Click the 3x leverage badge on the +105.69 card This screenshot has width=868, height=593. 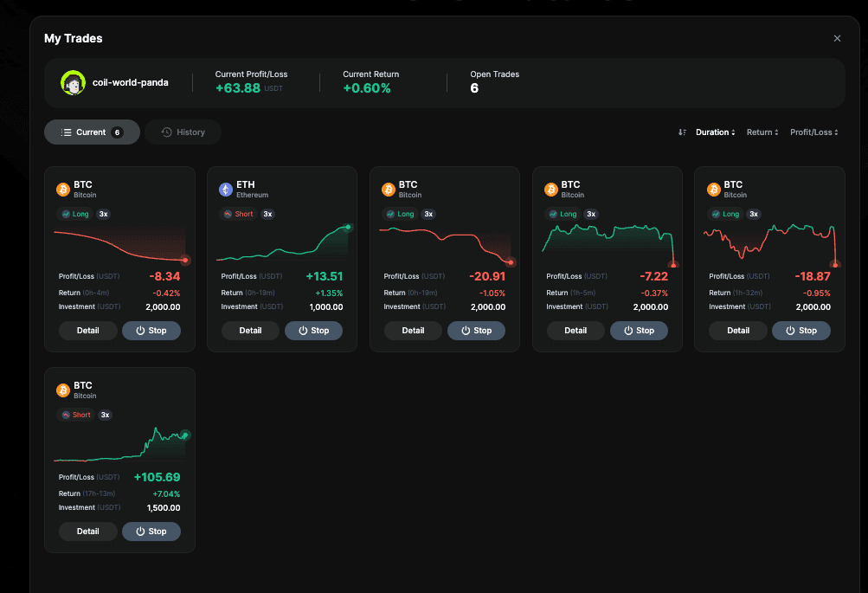[x=106, y=415]
